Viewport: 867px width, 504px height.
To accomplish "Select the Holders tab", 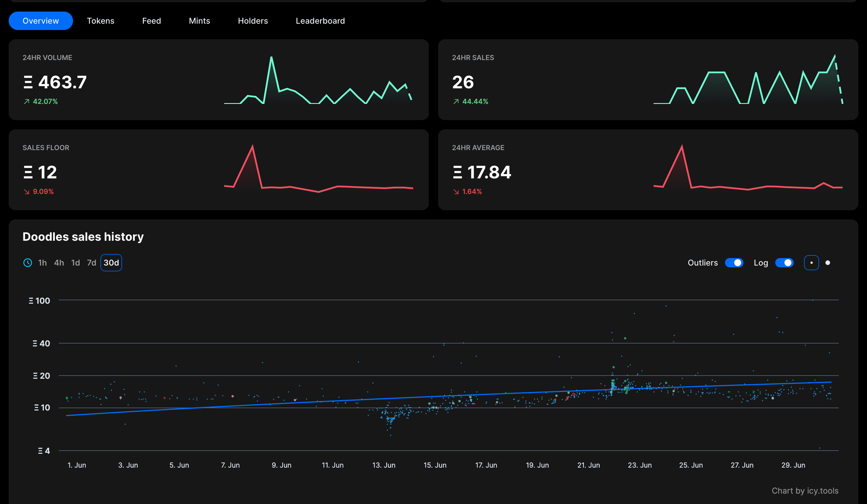I will click(253, 21).
